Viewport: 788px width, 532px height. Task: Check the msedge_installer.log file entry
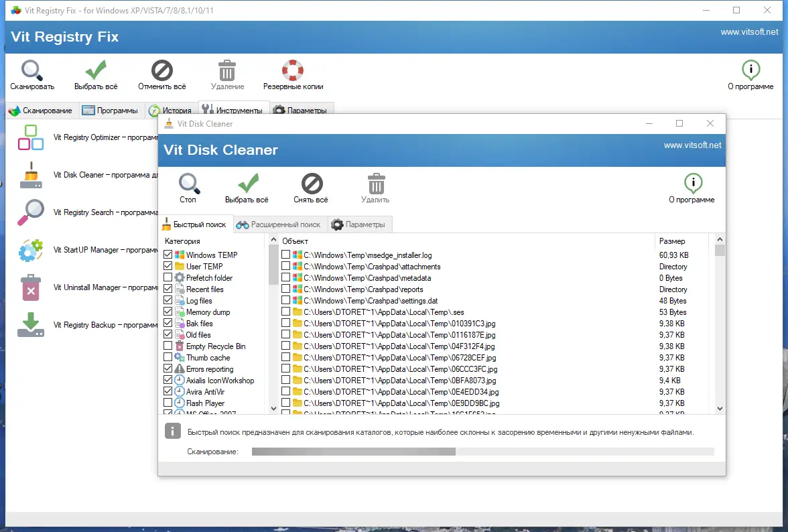tap(286, 255)
